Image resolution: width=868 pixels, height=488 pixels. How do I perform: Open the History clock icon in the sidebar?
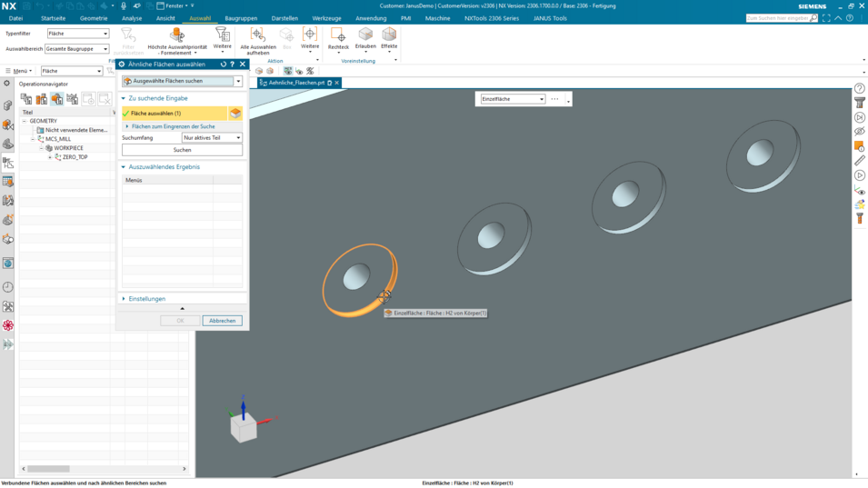[x=8, y=287]
